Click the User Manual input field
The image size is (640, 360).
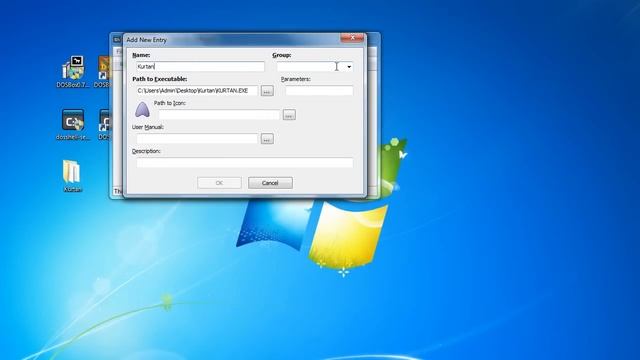click(x=197, y=139)
